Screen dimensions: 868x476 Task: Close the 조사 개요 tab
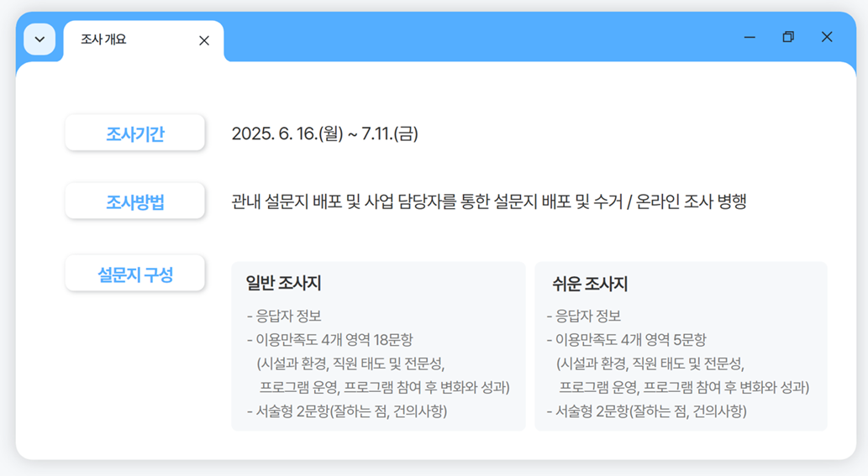click(204, 40)
